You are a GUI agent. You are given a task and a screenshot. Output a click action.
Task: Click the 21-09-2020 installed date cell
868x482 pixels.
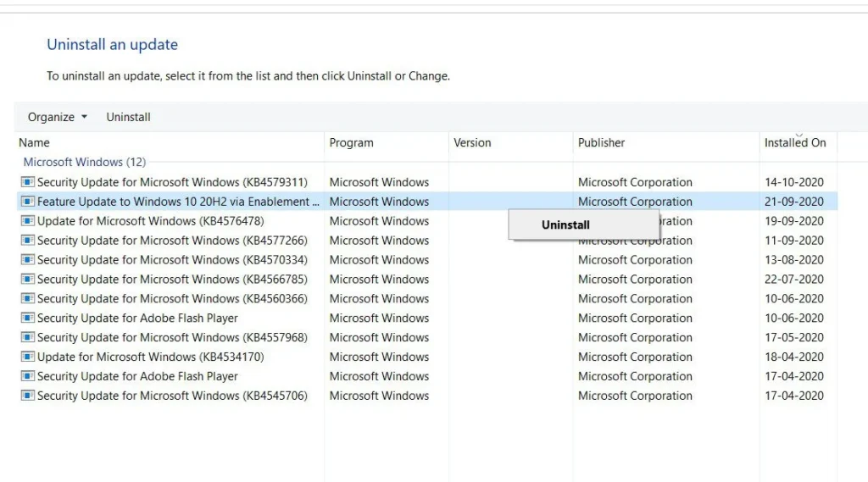[x=794, y=202]
